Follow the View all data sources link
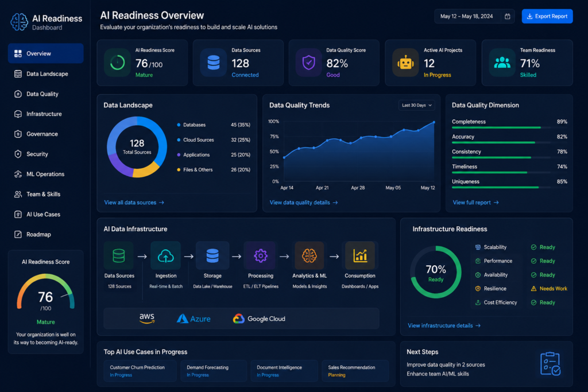The height and width of the screenshot is (392, 588). (134, 203)
